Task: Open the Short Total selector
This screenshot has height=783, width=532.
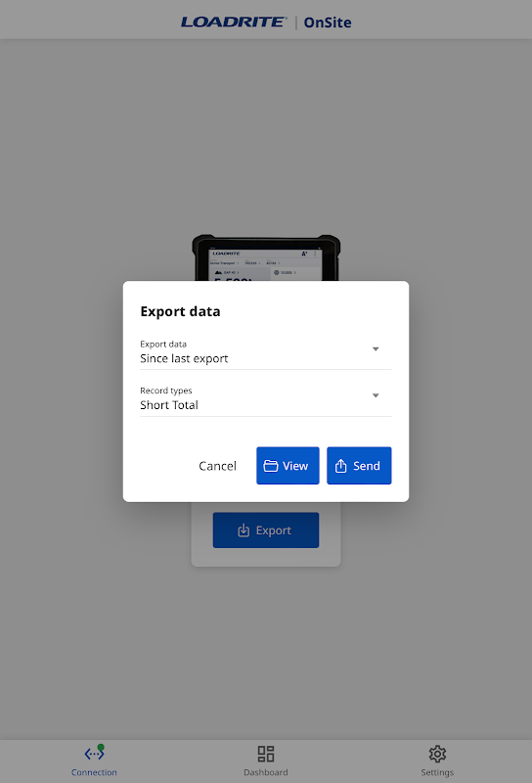Action: [x=266, y=399]
